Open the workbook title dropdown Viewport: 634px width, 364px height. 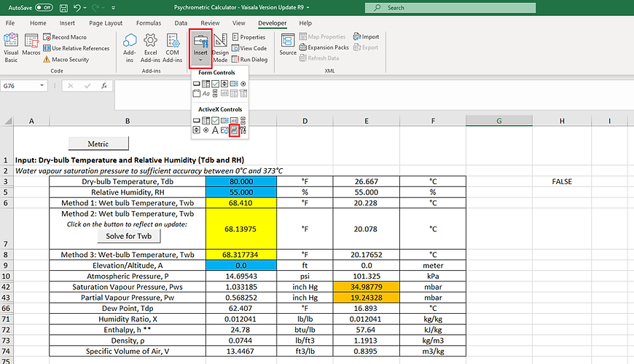(308, 8)
